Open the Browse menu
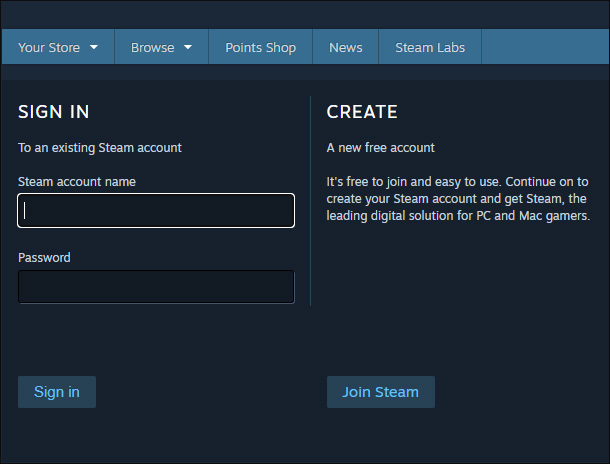The width and height of the screenshot is (610, 464). click(x=161, y=47)
